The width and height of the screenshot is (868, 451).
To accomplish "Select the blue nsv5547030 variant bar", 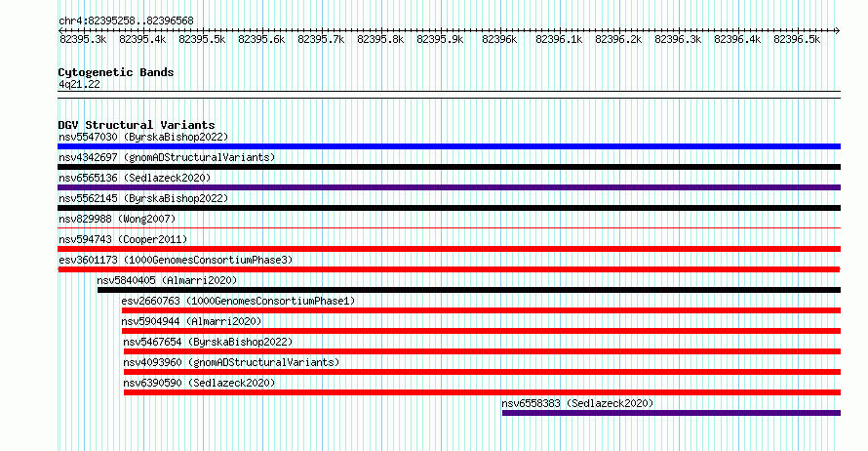I will point(449,146).
